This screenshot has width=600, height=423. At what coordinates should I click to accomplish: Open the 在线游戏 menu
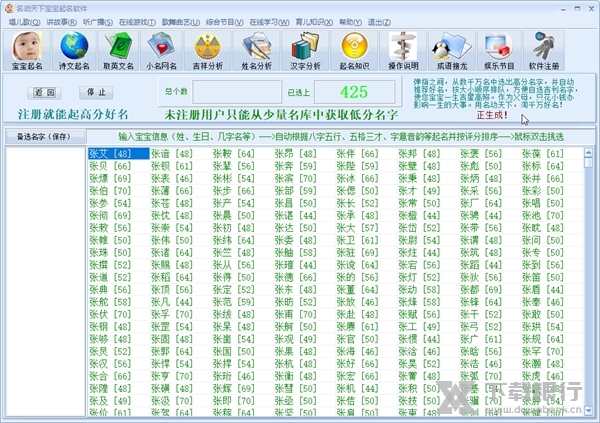point(137,22)
